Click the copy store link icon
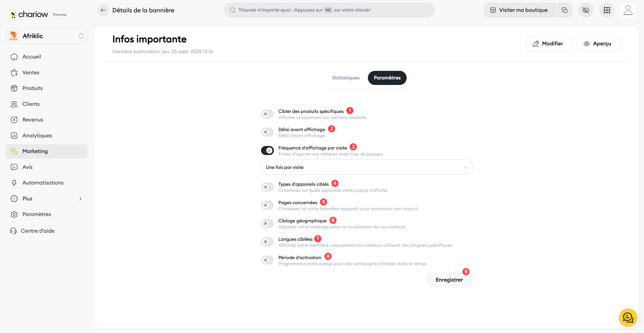Image resolution: width=644 pixels, height=333 pixels. [x=564, y=10]
